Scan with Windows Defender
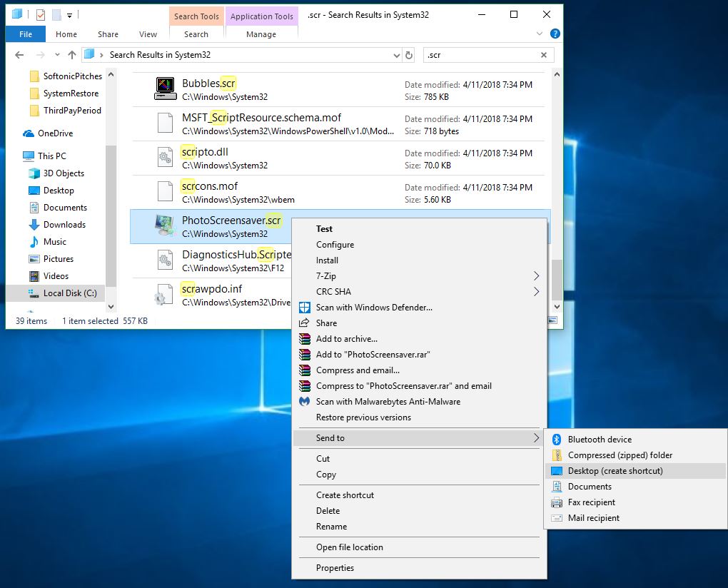The height and width of the screenshot is (588, 728). [374, 308]
